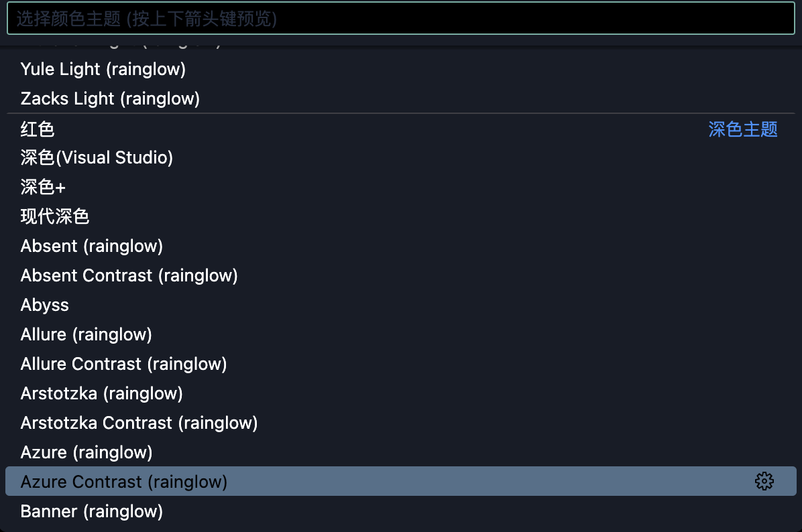Select Absent Contrast (rainglow) theme
Viewport: 802px width, 532px height.
(401, 275)
